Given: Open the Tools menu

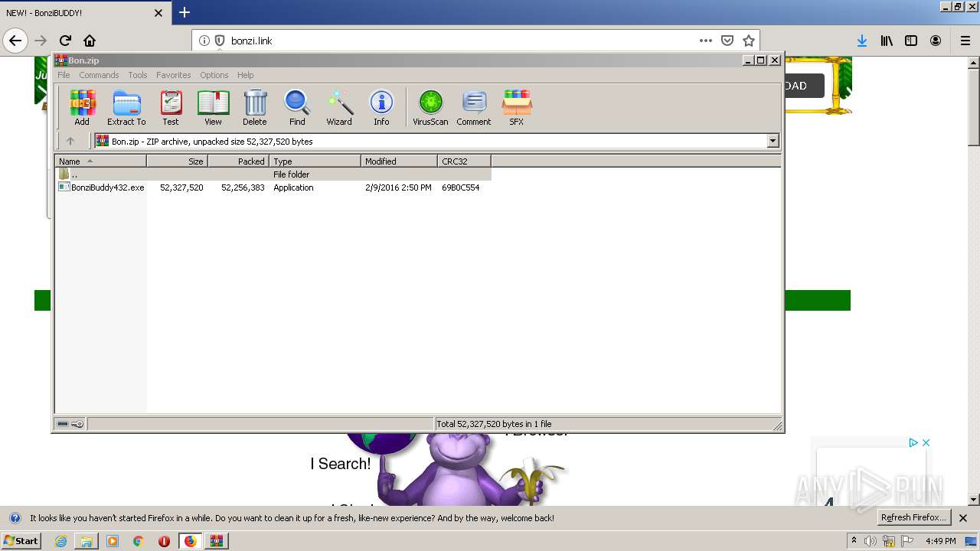Looking at the screenshot, I should (138, 75).
